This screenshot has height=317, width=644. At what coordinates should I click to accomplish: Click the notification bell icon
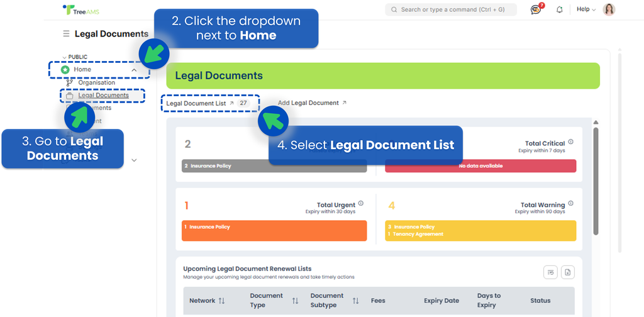pyautogui.click(x=559, y=9)
